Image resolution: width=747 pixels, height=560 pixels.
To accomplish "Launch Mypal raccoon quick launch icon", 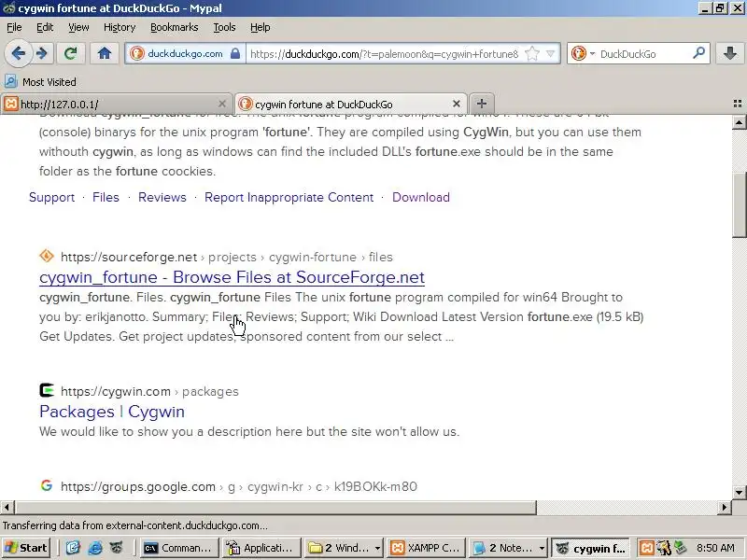I will pos(116,548).
